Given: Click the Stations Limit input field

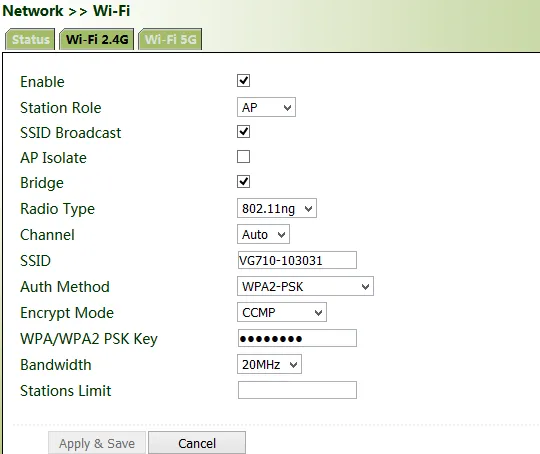Looking at the screenshot, I should pyautogui.click(x=297, y=390).
